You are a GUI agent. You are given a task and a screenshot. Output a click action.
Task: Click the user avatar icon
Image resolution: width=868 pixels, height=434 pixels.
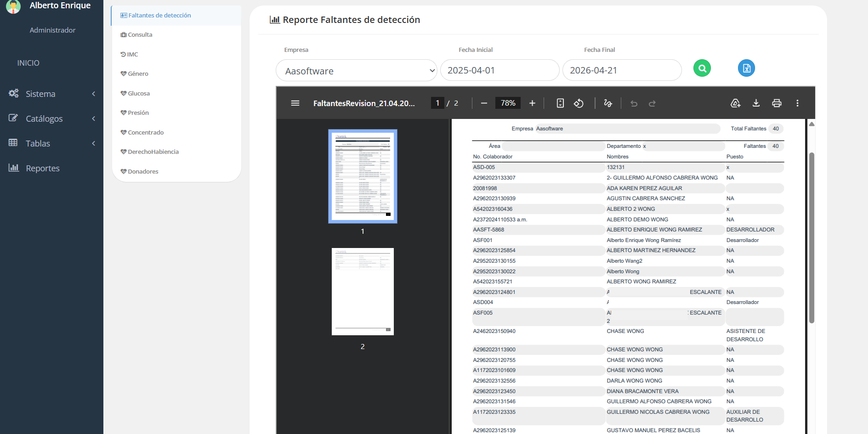tap(13, 6)
